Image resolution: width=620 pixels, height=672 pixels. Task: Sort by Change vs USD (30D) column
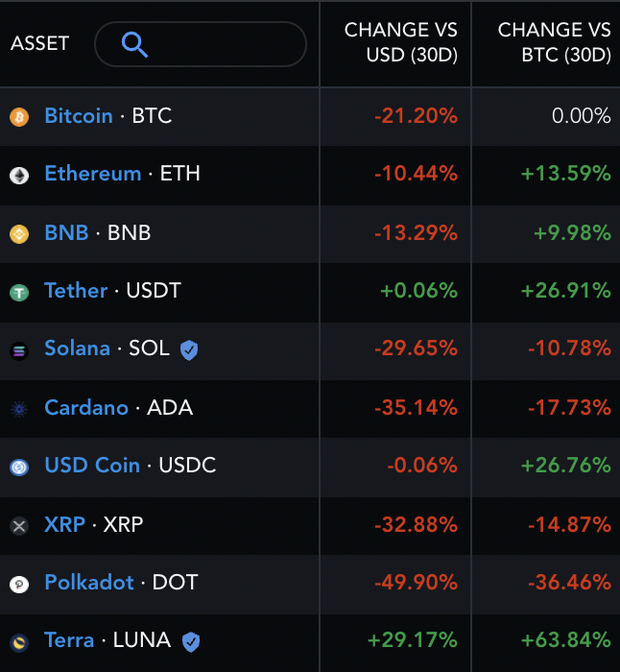point(401,43)
